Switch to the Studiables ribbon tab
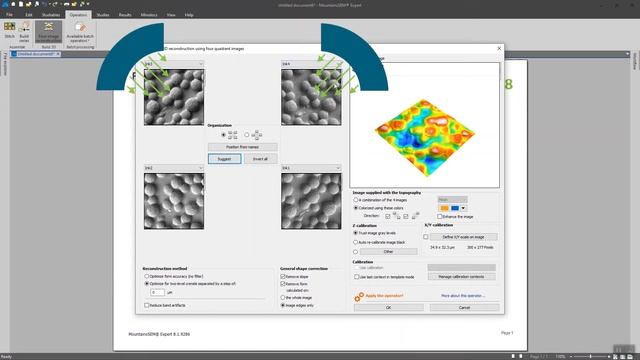The width and height of the screenshot is (640, 360). (51, 15)
